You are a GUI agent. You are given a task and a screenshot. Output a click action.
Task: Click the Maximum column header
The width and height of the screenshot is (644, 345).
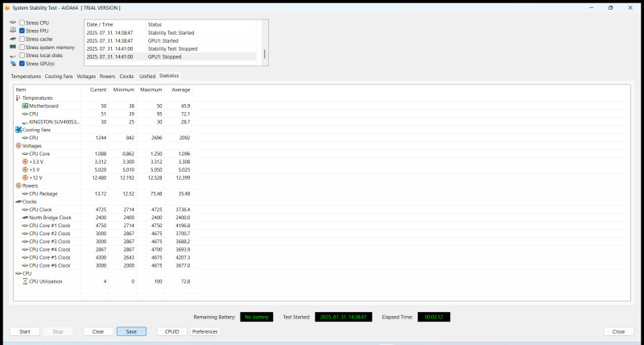(151, 89)
